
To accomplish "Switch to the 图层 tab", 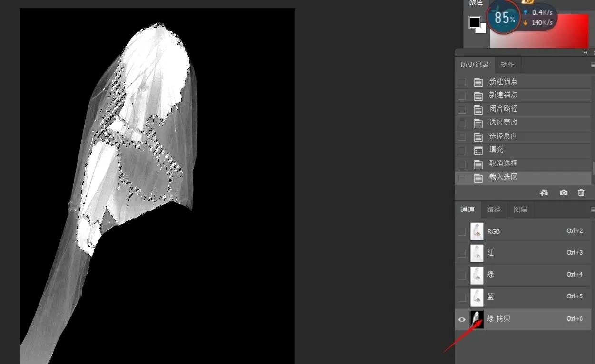I will (520, 210).
